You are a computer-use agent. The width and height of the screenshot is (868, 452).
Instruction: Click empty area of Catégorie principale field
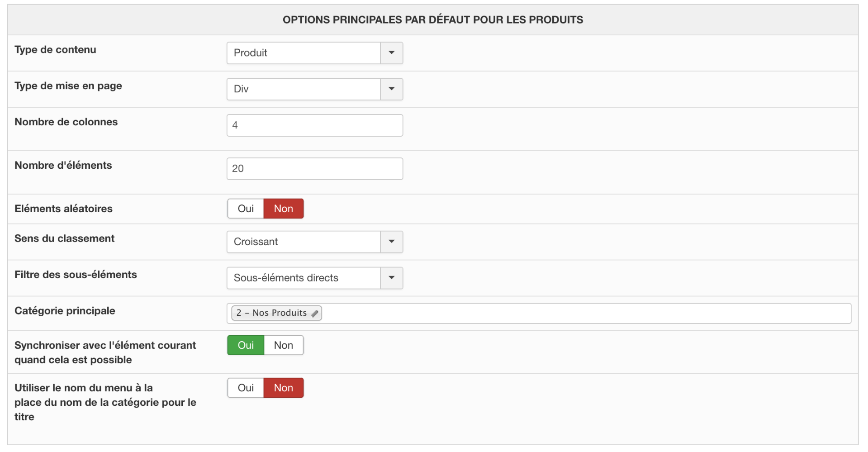pyautogui.click(x=583, y=313)
